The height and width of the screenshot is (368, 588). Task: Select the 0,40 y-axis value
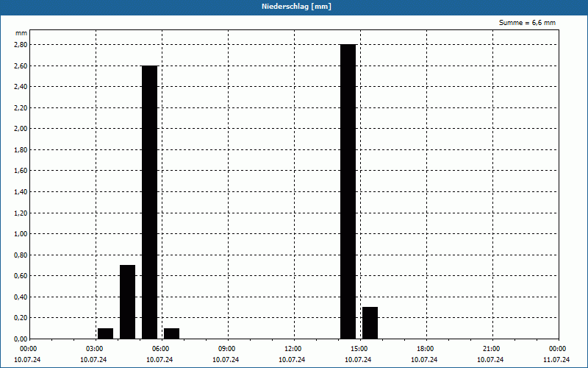point(21,297)
